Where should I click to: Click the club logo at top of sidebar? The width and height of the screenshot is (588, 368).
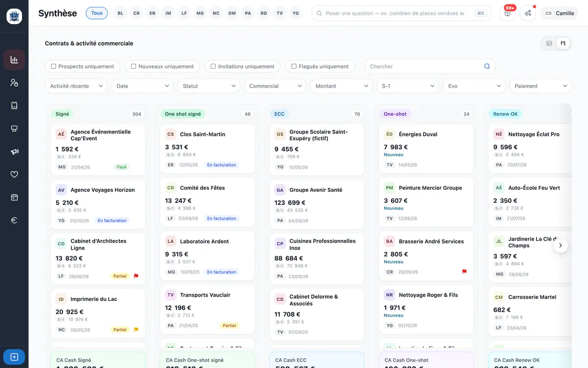tap(14, 16)
